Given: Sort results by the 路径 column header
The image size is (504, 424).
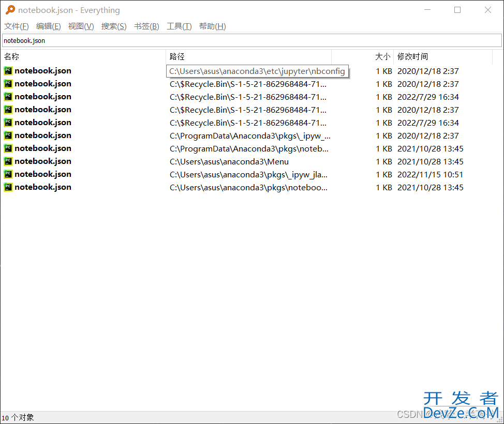Looking at the screenshot, I should 248,56.
